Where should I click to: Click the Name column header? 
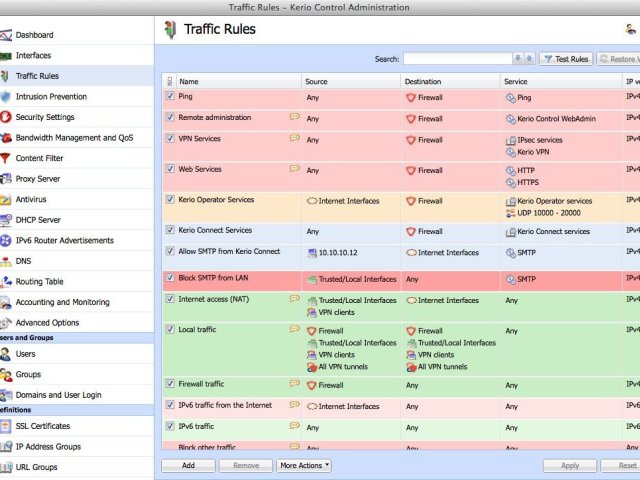(x=238, y=82)
